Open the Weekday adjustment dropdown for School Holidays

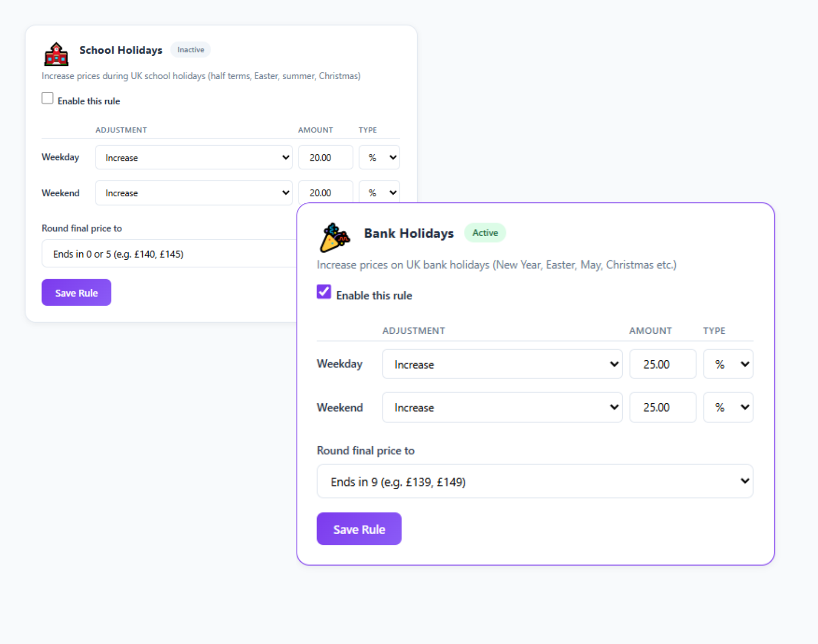194,157
